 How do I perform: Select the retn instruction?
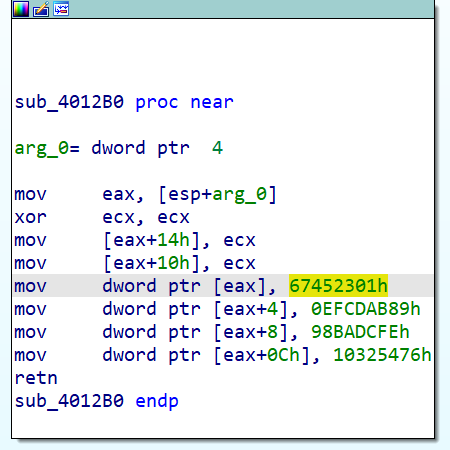36,378
